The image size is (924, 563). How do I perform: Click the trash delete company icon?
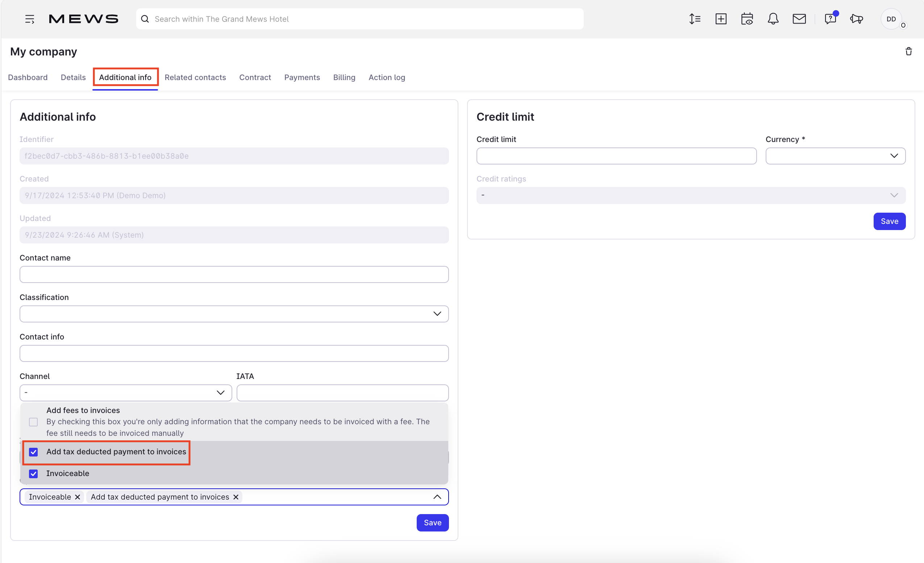(909, 51)
